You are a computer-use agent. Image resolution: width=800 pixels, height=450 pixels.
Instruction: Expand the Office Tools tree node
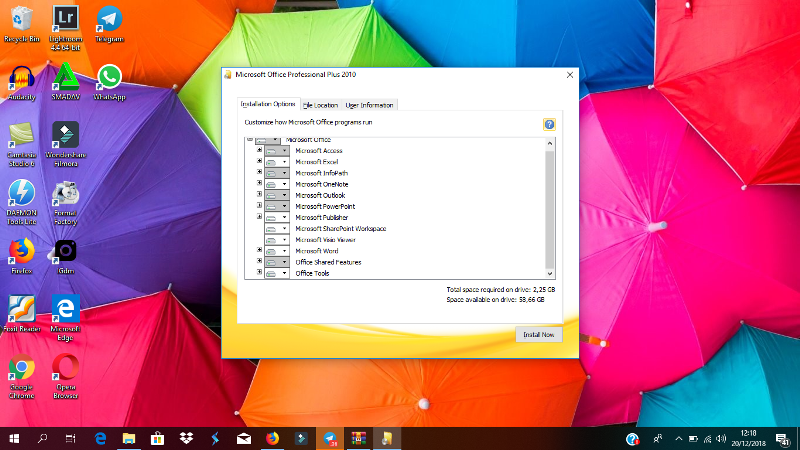pyautogui.click(x=259, y=272)
